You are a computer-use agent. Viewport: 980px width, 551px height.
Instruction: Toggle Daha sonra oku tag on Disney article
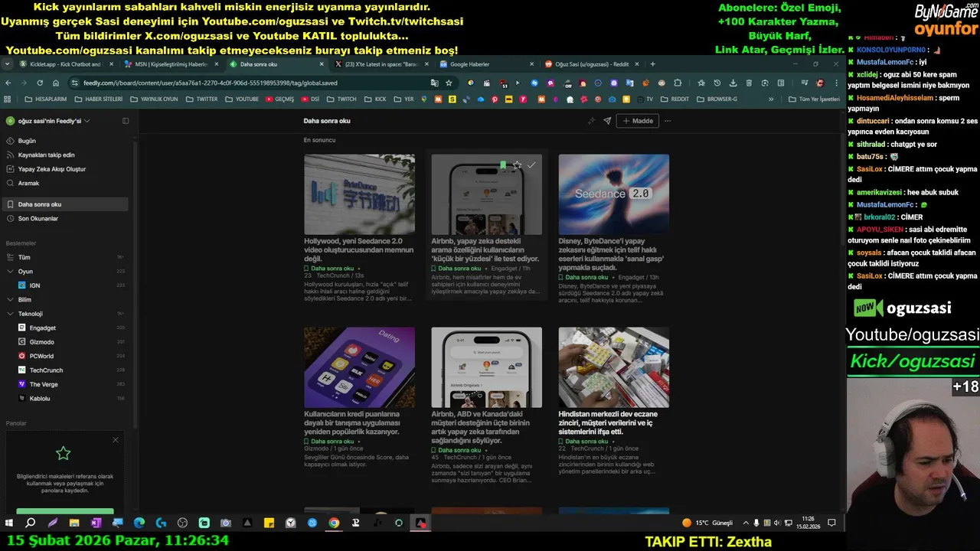[x=583, y=277]
